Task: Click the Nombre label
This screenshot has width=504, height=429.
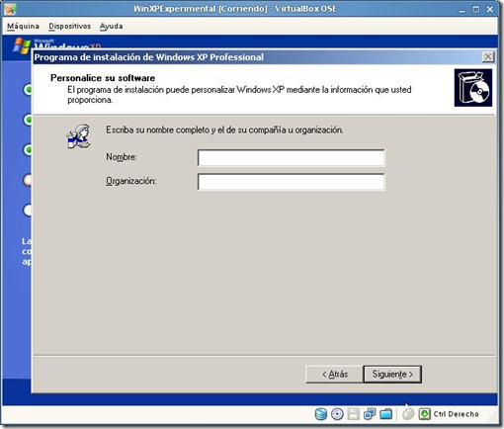Action: [x=122, y=157]
